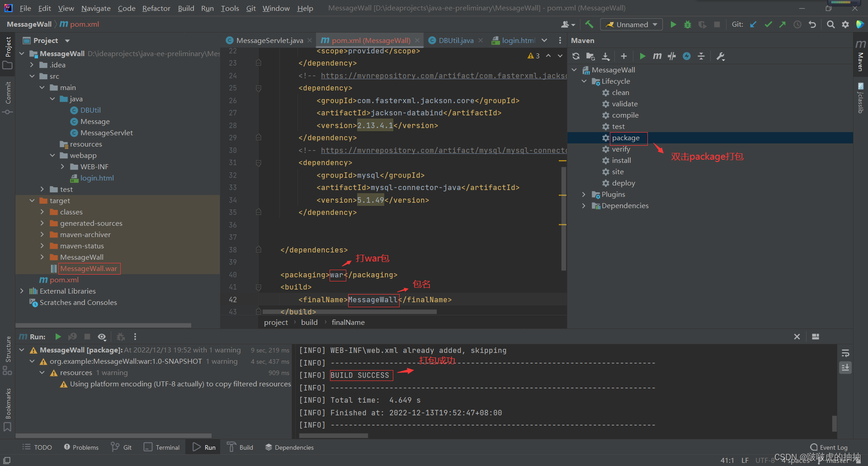Open Code With Me user icon dropdown

(x=568, y=24)
